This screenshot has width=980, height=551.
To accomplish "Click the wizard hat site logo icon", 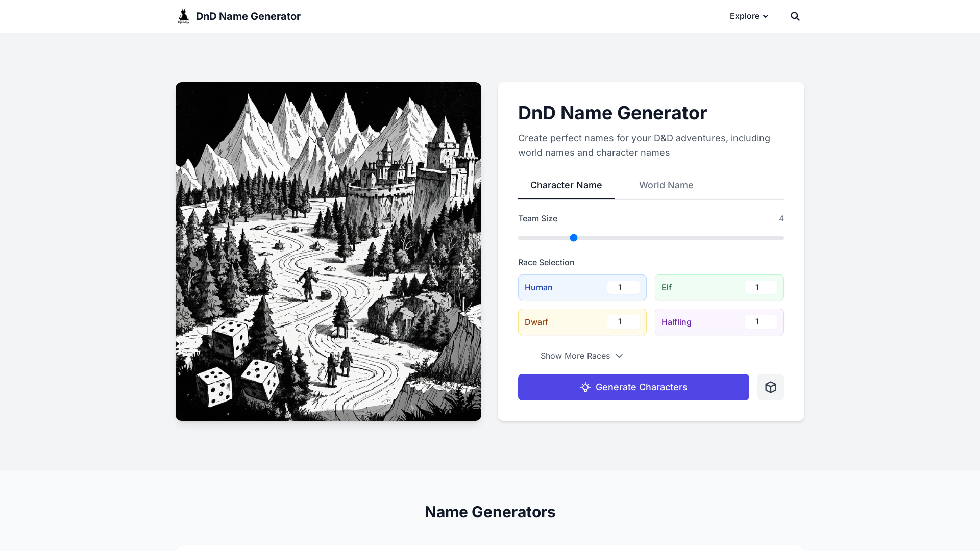I will click(183, 16).
